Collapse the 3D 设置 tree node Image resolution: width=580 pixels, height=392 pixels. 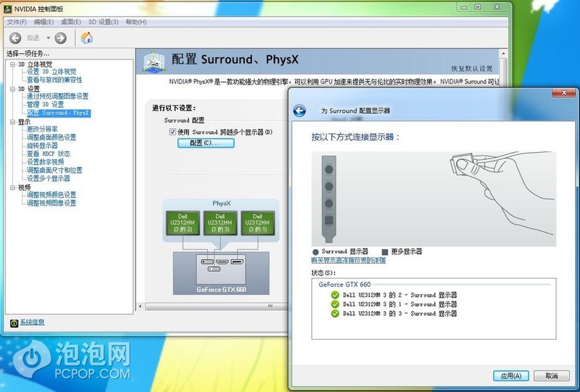pyautogui.click(x=13, y=89)
